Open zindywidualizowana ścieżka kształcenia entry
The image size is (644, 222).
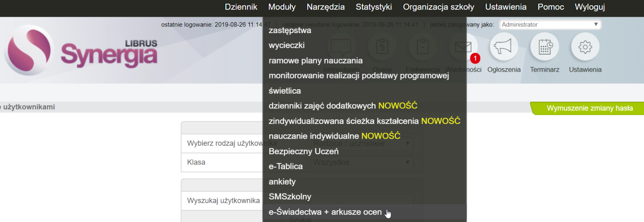[364, 121]
